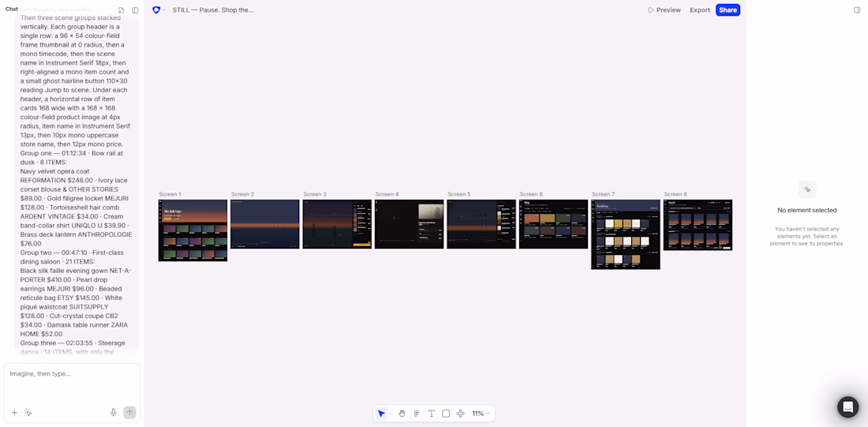Open the app logo menu

point(159,10)
